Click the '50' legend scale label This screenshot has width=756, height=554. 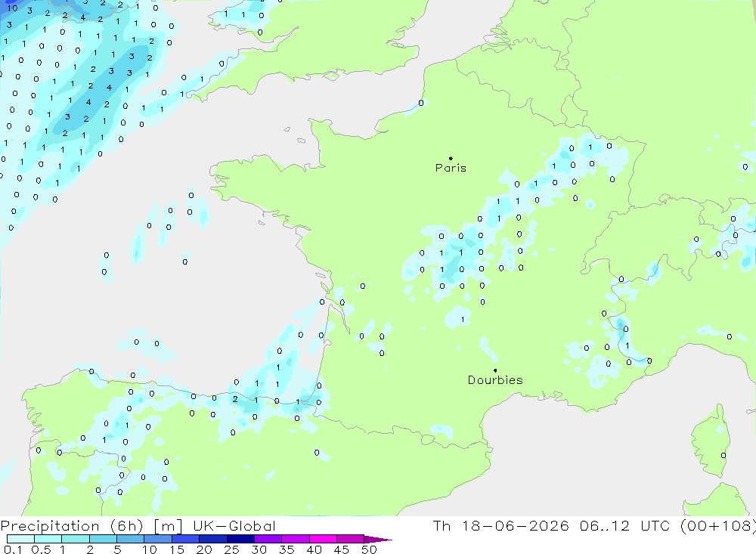pyautogui.click(x=369, y=549)
